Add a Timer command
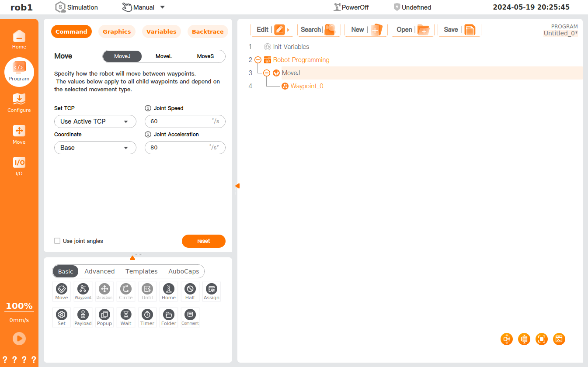The image size is (588, 367). tap(147, 317)
